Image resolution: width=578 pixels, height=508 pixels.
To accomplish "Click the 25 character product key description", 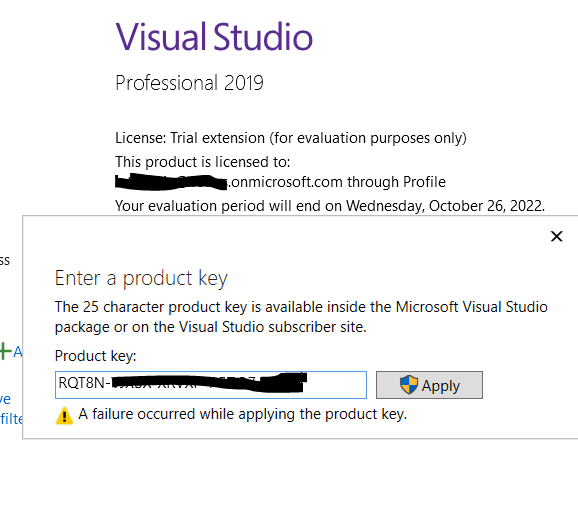I will pos(301,317).
